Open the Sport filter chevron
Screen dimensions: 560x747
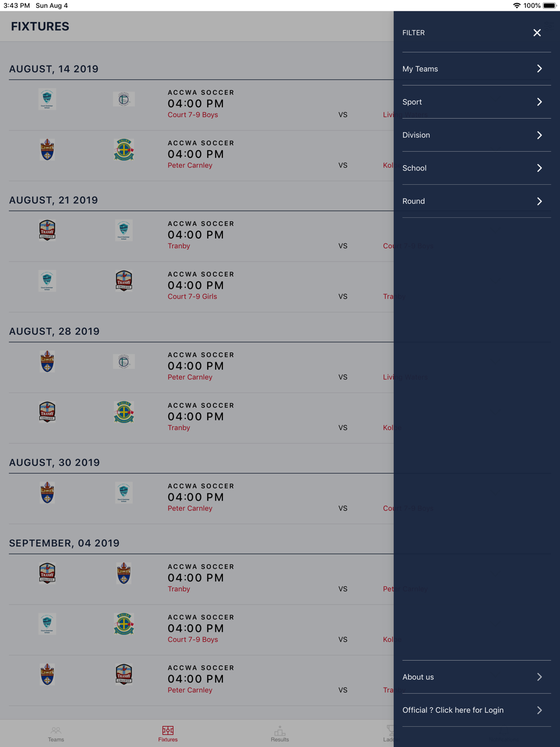click(539, 102)
